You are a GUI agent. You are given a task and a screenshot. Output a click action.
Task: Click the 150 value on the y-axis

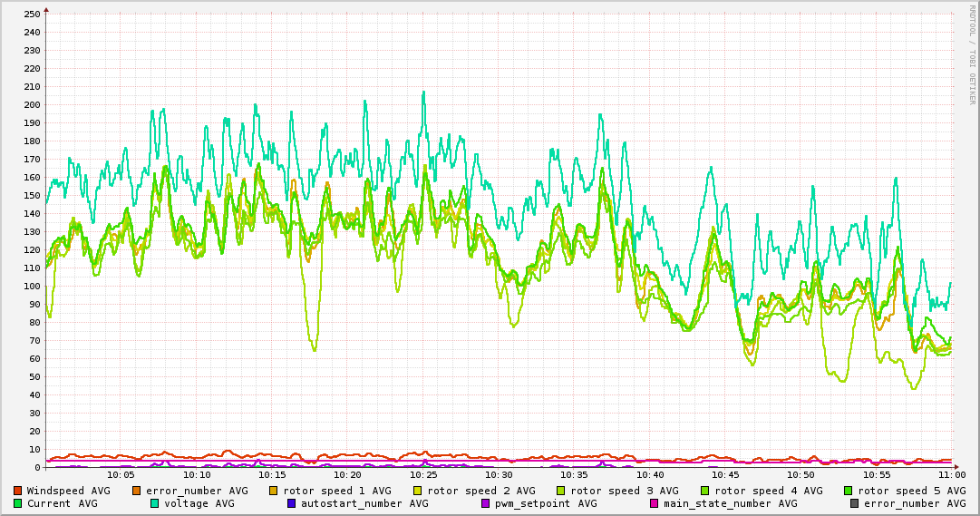pyautogui.click(x=31, y=196)
